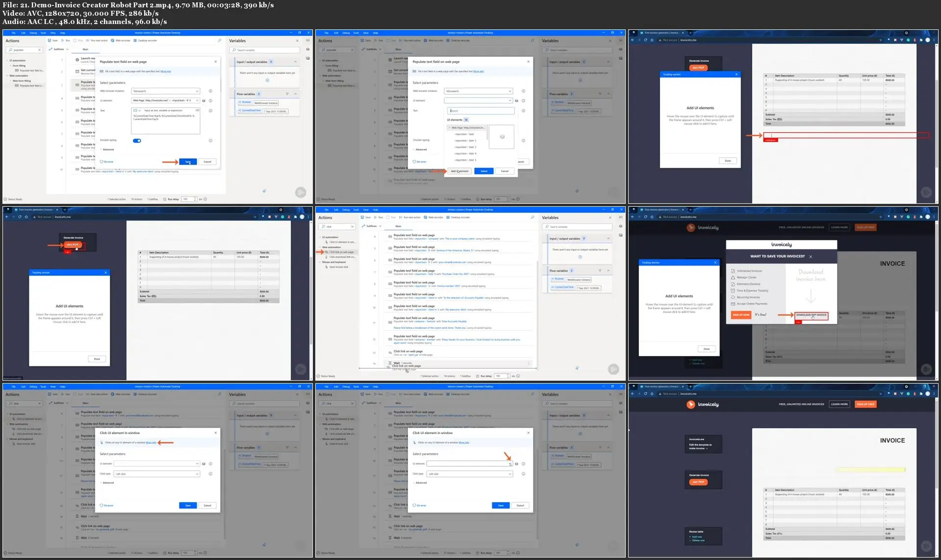Click the search box in the UI elements picker

click(x=481, y=111)
